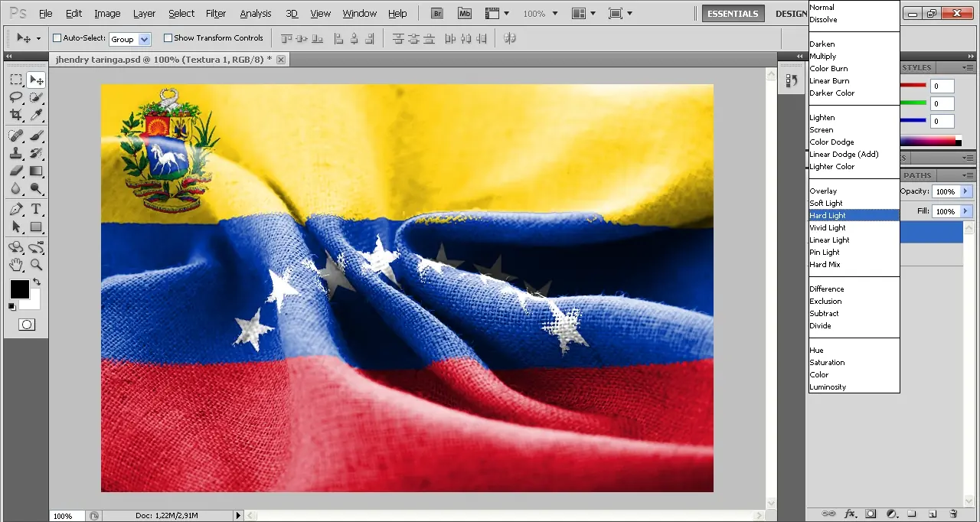Viewport: 980px width, 522px height.
Task: Select the Eraser tool
Action: click(x=15, y=171)
